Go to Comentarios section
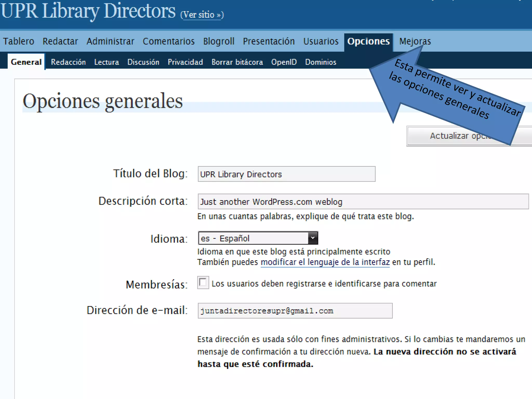This screenshot has height=399, width=532. click(x=169, y=41)
